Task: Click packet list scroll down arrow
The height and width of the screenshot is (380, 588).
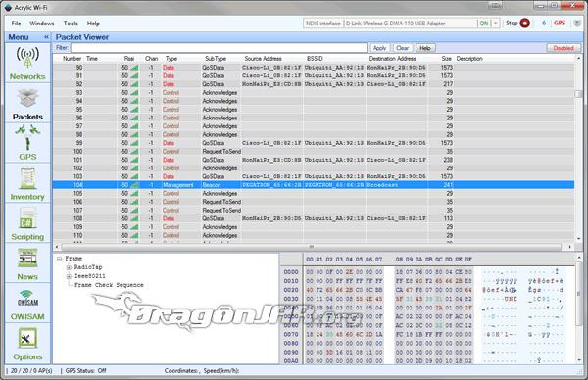Action: [578, 239]
